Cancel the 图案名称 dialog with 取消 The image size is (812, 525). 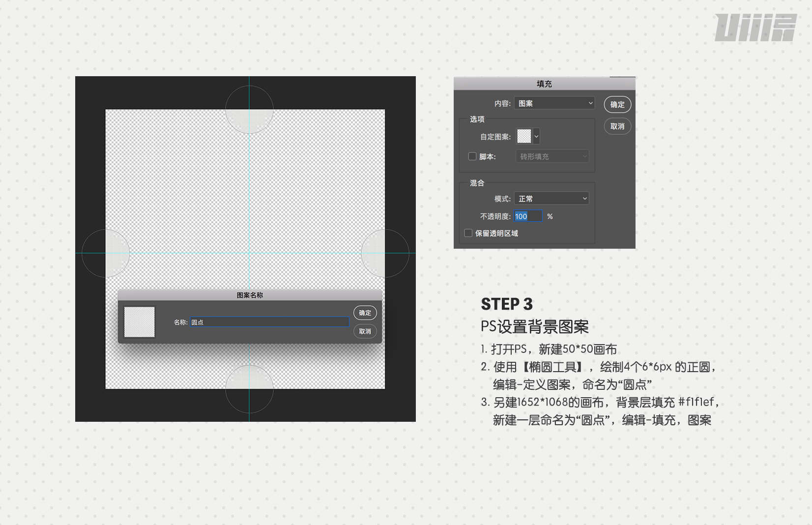click(x=365, y=331)
